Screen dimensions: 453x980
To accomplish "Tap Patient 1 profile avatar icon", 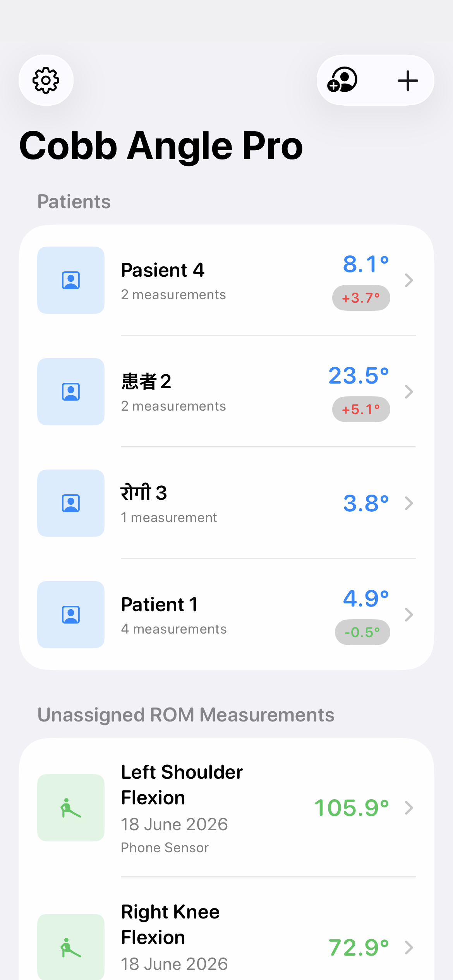I will pyautogui.click(x=71, y=615).
